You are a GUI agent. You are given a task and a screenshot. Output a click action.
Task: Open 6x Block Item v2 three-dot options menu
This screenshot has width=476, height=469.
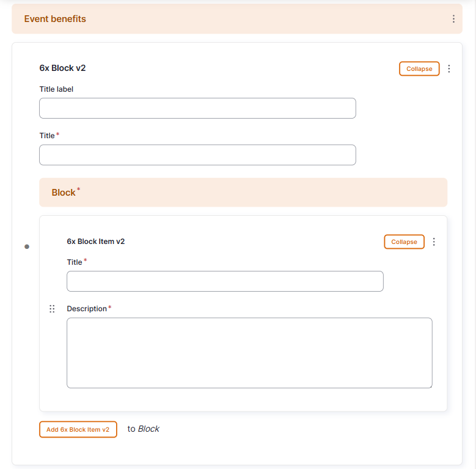click(434, 242)
